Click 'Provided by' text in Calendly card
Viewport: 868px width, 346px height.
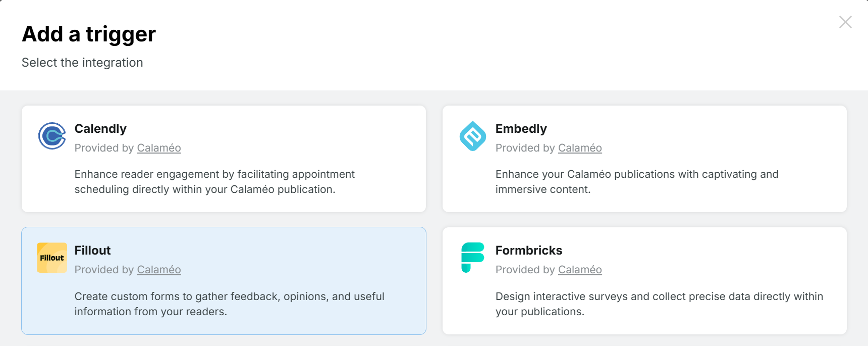click(104, 148)
